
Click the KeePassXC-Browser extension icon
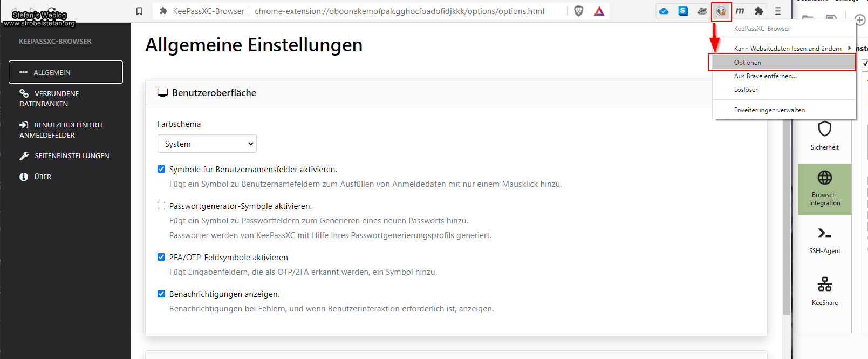(721, 11)
